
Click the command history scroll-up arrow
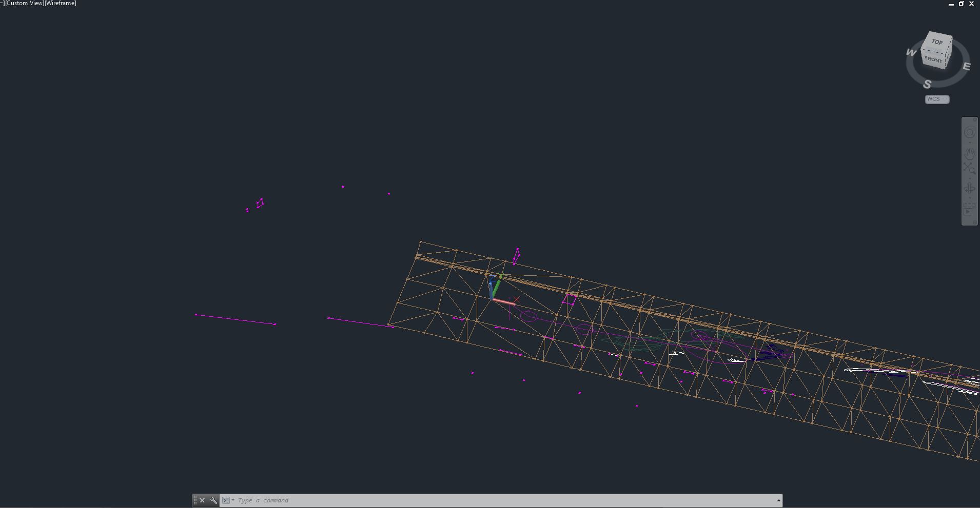(778, 500)
